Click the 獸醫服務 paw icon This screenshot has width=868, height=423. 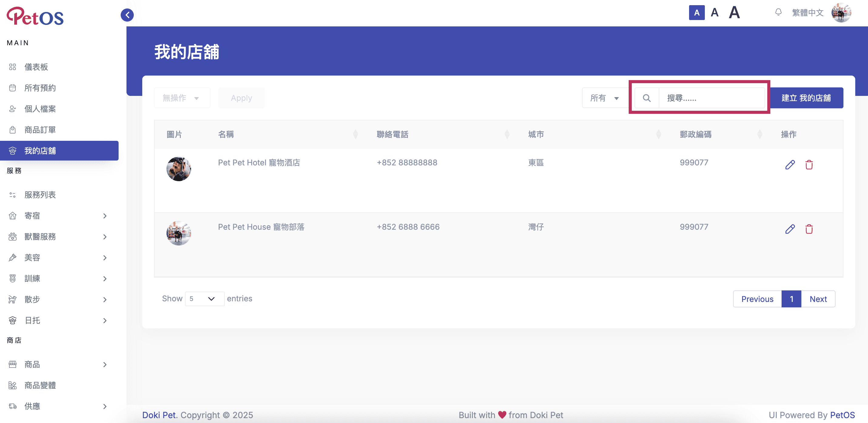point(12,237)
